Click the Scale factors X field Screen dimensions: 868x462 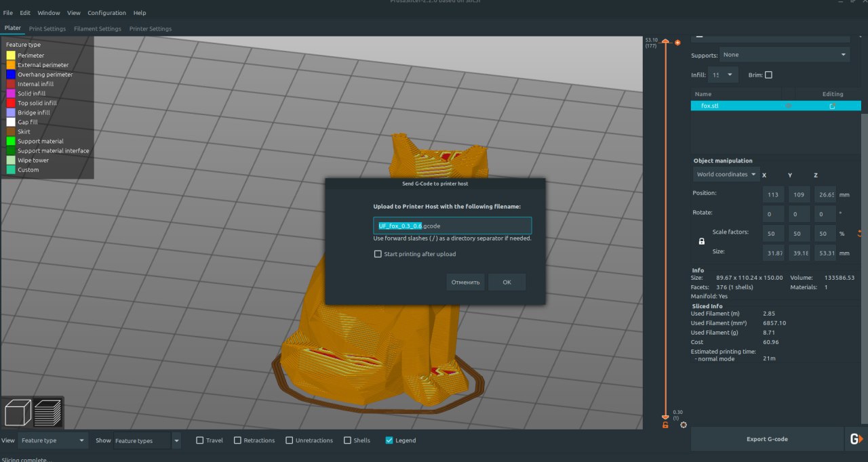click(773, 233)
